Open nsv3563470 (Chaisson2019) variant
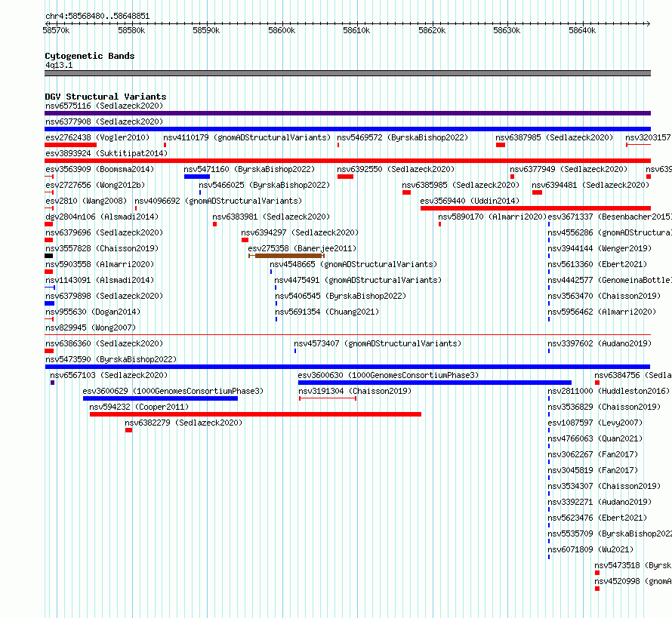The width and height of the screenshot is (672, 618). coord(604,296)
